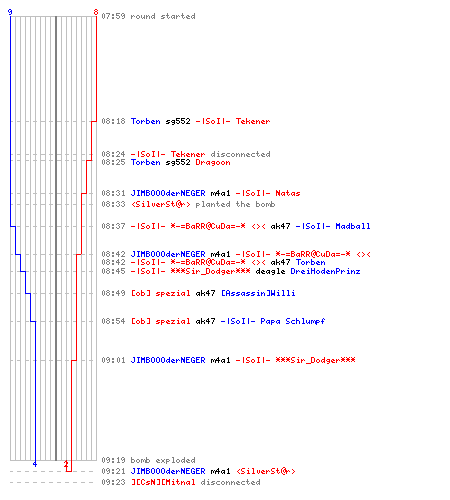Select '-|SoI|- Madball' in the 08:37 kill
This screenshot has height=500, width=450.
pos(333,226)
